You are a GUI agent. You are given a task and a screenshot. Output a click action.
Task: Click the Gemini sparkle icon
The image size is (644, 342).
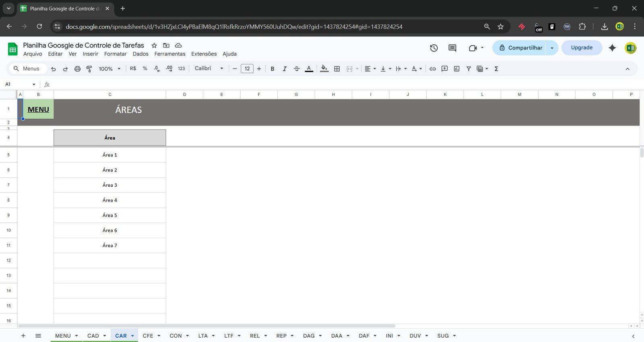click(612, 48)
